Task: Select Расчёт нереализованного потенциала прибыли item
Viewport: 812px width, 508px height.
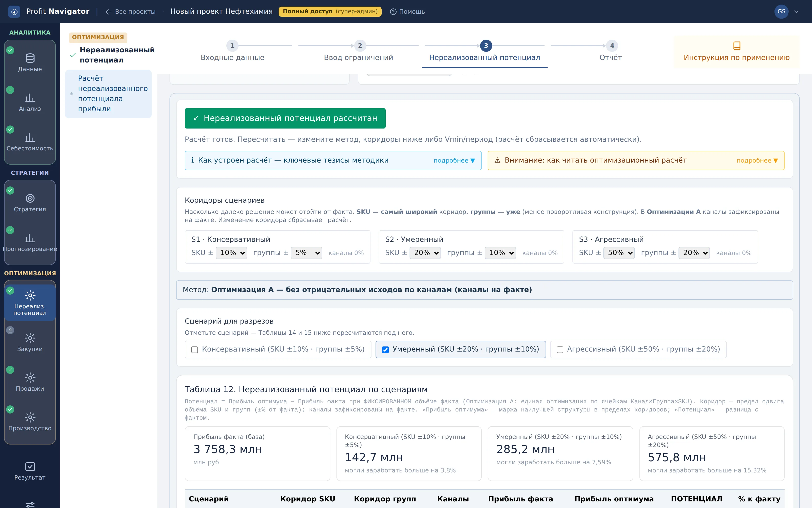Action: [108, 94]
